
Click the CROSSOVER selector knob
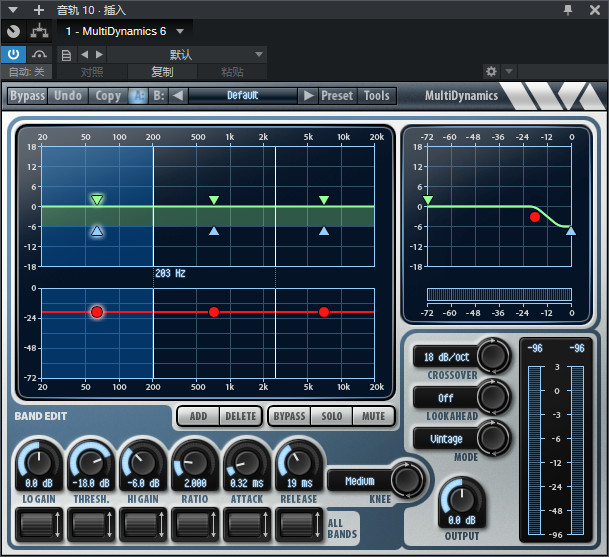tap(493, 356)
